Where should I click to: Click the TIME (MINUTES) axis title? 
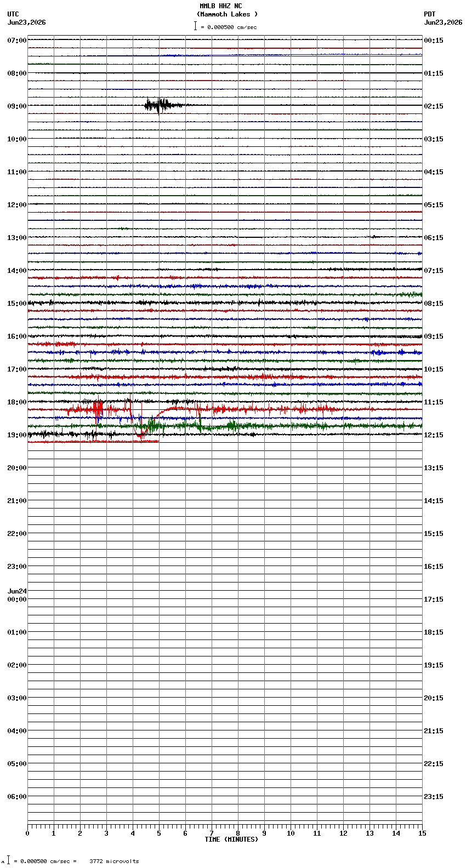click(x=231, y=840)
